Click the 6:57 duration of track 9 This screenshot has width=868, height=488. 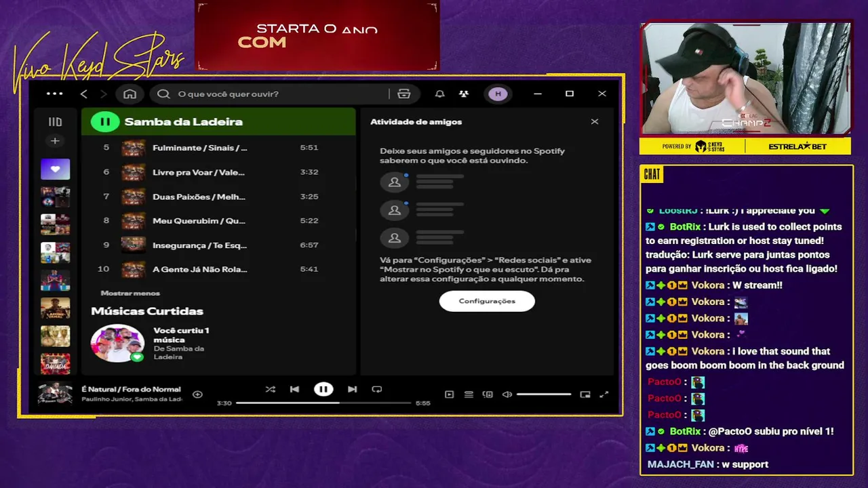[x=309, y=245]
